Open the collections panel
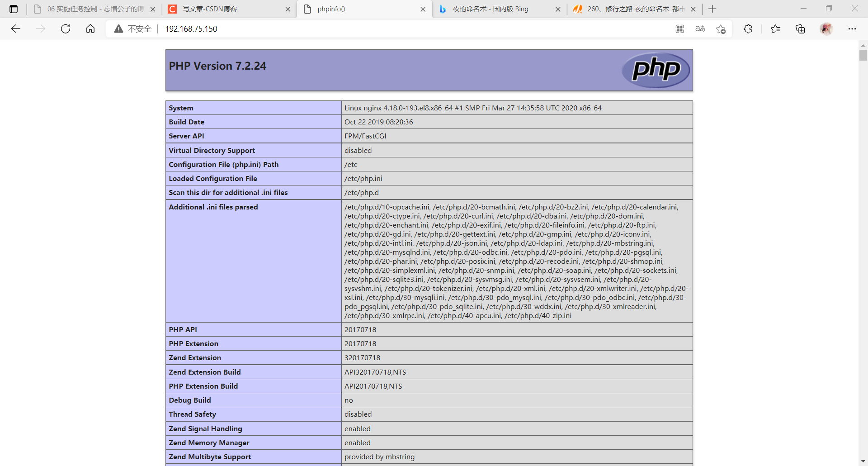 [x=800, y=29]
